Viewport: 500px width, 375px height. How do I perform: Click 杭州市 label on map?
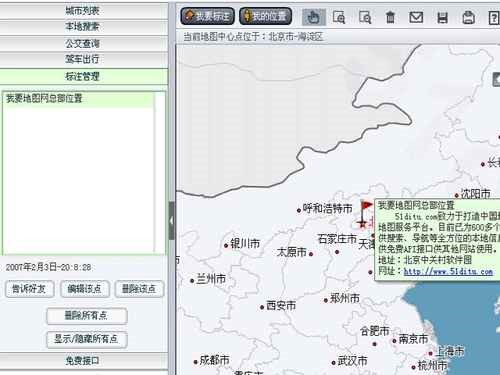[432, 365]
